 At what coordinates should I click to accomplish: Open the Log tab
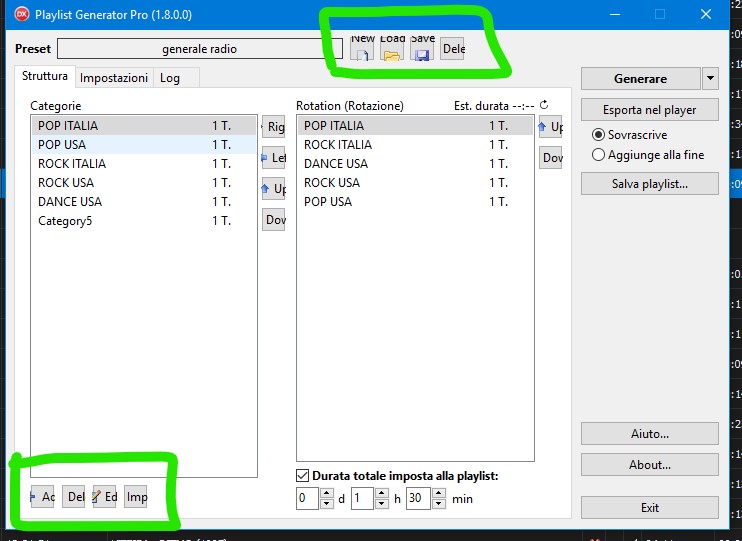tap(170, 78)
